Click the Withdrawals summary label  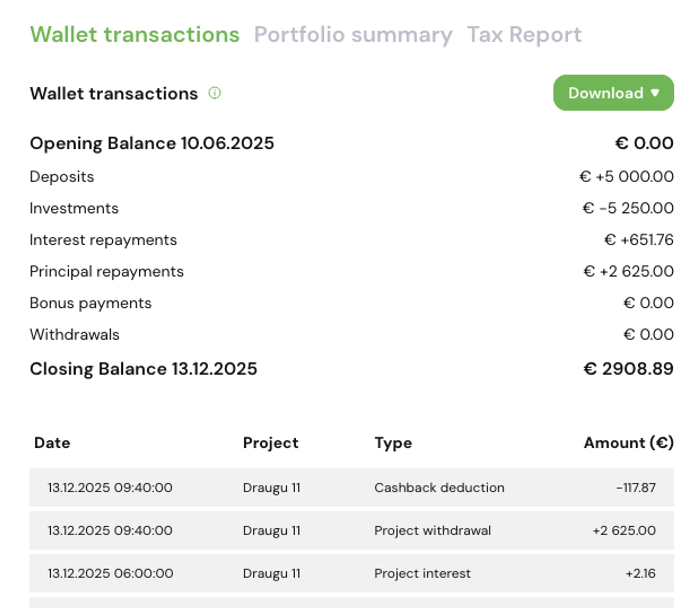click(x=74, y=334)
